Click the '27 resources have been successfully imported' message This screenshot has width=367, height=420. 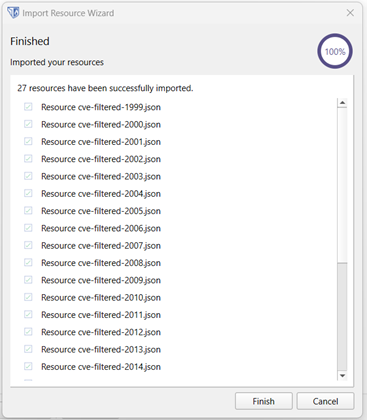click(x=105, y=88)
